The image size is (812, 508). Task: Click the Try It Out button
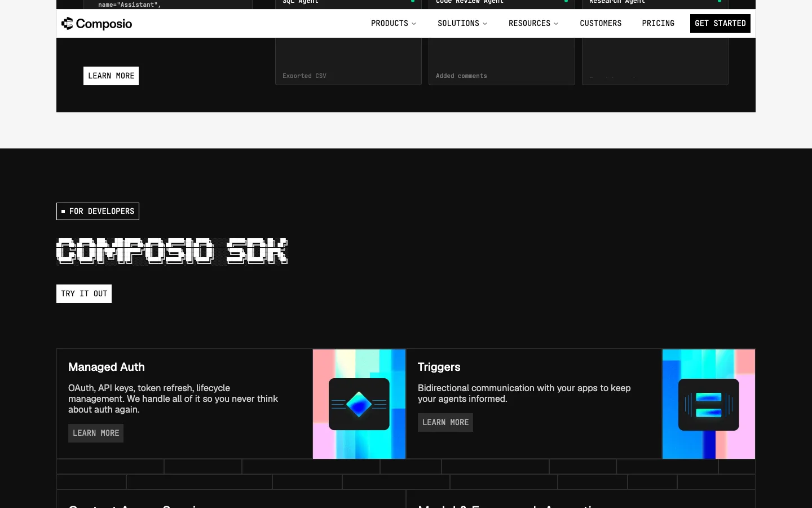tap(84, 294)
